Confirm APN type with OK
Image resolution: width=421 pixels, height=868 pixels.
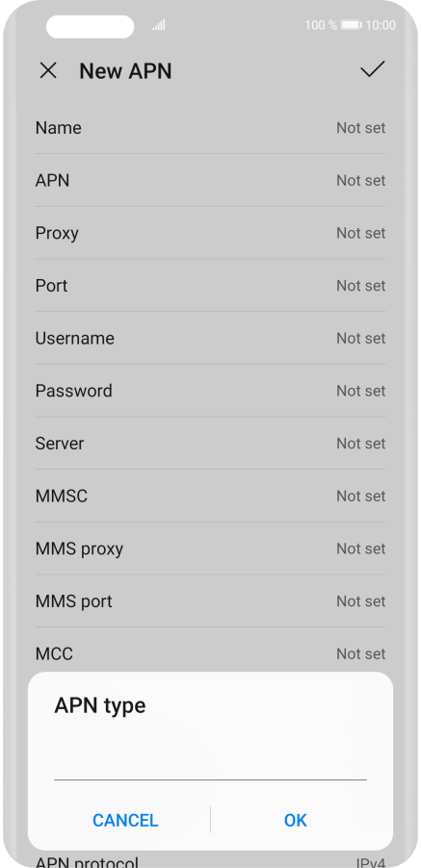pyautogui.click(x=295, y=820)
